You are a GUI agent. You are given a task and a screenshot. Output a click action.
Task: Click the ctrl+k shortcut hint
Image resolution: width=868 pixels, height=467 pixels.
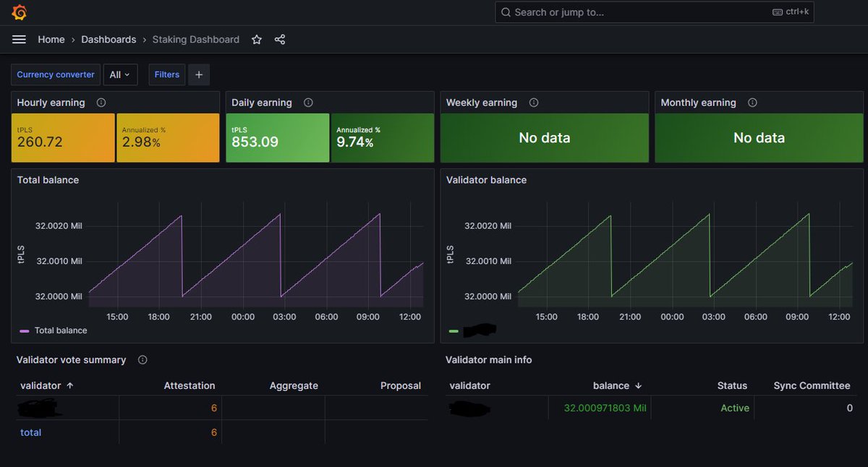(791, 12)
